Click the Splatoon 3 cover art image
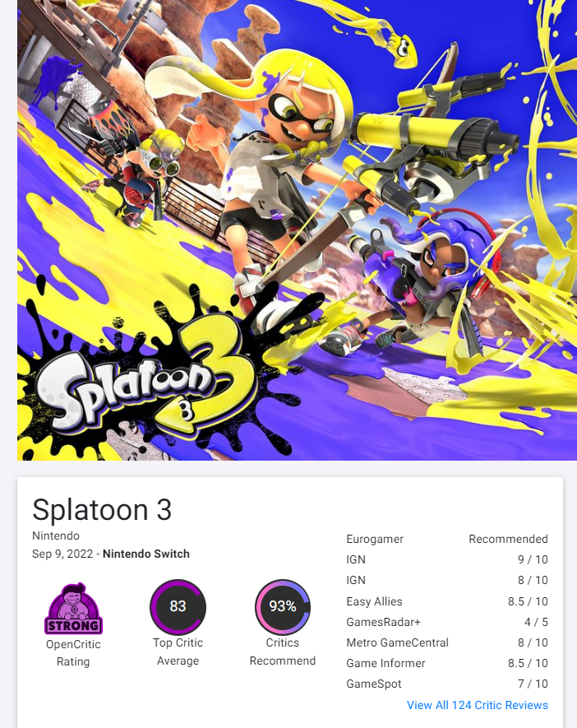Image resolution: width=577 pixels, height=728 pixels. click(x=297, y=230)
